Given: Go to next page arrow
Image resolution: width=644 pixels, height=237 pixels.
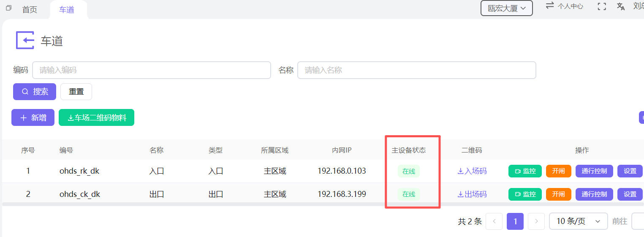Looking at the screenshot, I should point(536,221).
